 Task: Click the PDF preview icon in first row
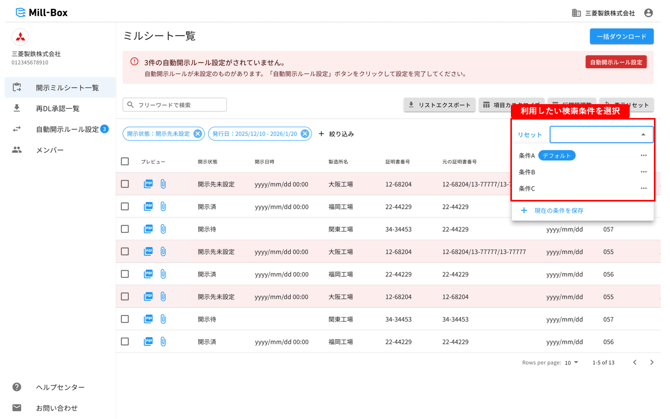pos(148,184)
